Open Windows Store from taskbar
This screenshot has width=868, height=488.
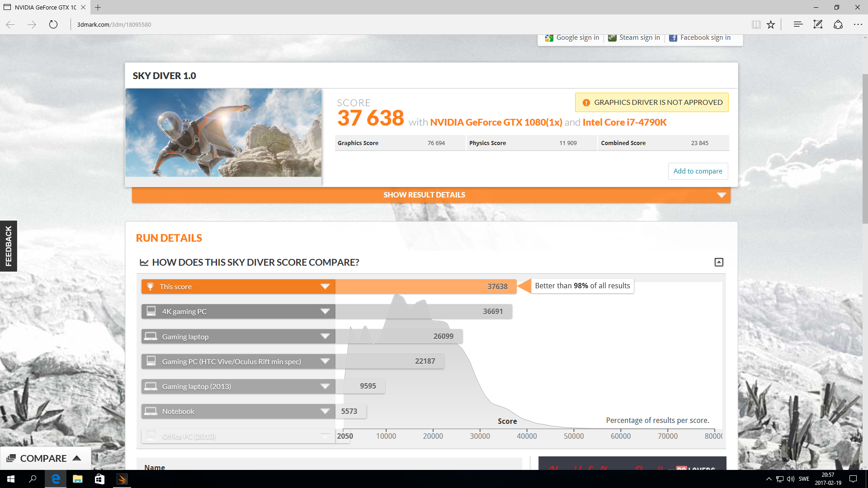(x=100, y=479)
